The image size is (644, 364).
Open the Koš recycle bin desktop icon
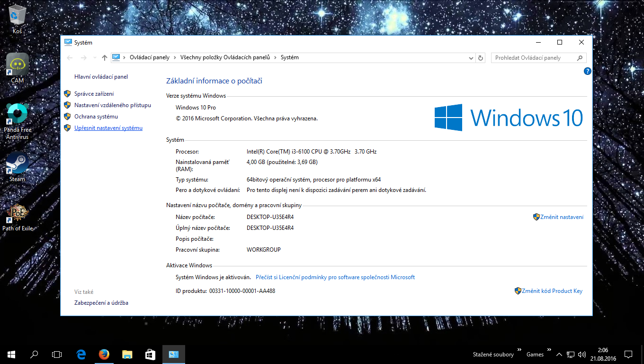(x=18, y=19)
